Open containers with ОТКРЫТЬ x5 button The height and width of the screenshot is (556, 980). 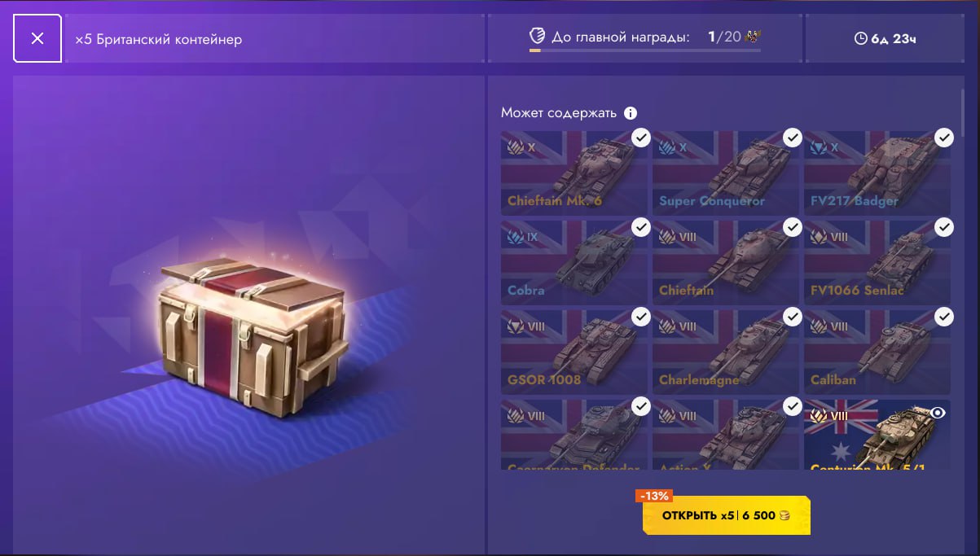point(726,515)
